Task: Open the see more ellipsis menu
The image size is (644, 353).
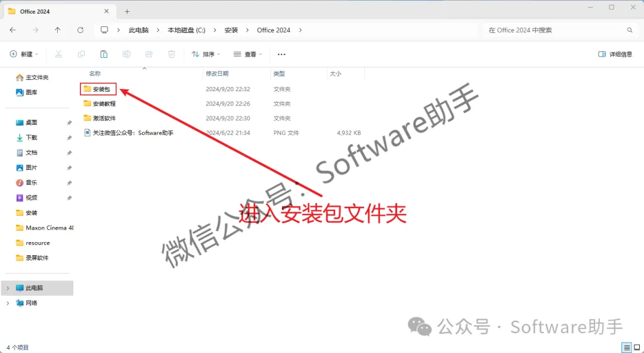Action: coord(281,54)
